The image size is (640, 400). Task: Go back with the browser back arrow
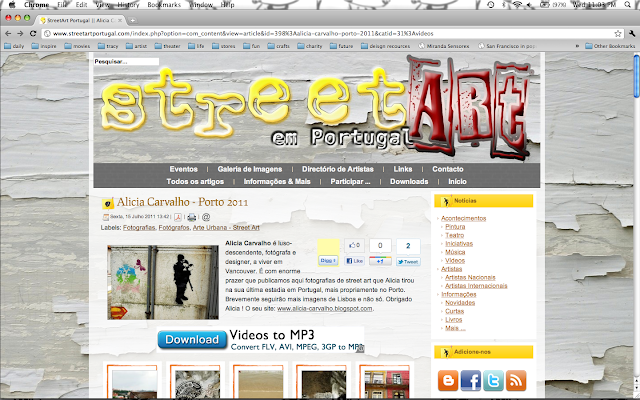tap(8, 33)
